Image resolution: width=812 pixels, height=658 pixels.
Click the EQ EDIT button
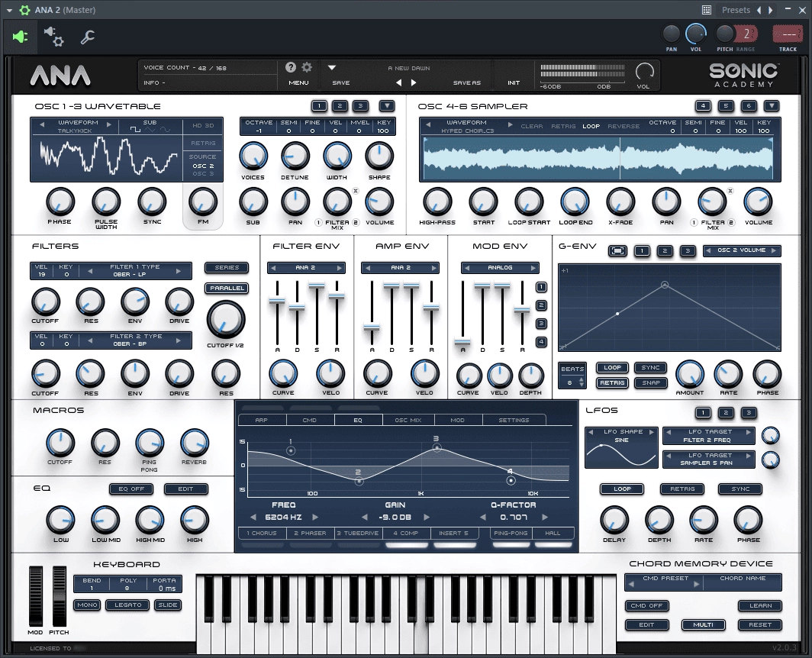(186, 489)
